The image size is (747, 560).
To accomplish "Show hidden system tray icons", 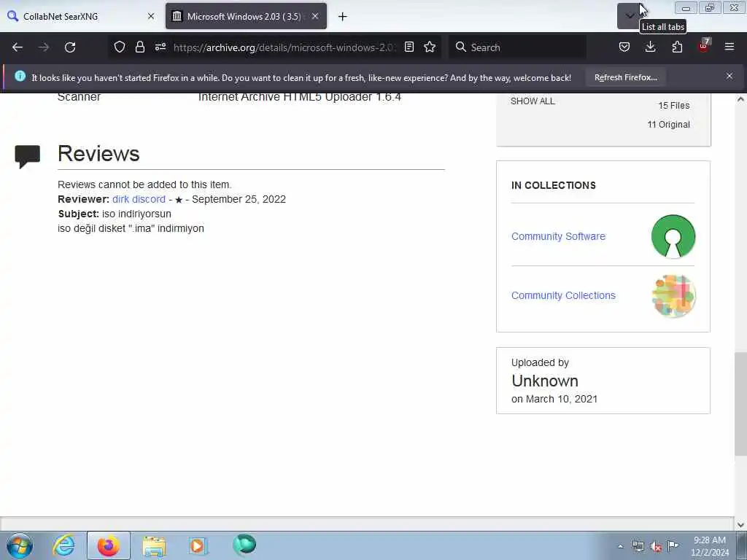I will click(620, 546).
